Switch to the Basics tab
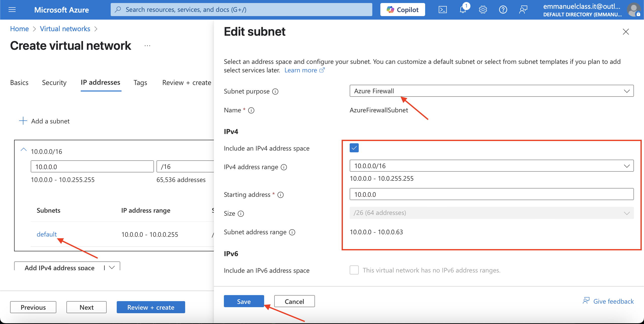644x324 pixels. tap(19, 83)
